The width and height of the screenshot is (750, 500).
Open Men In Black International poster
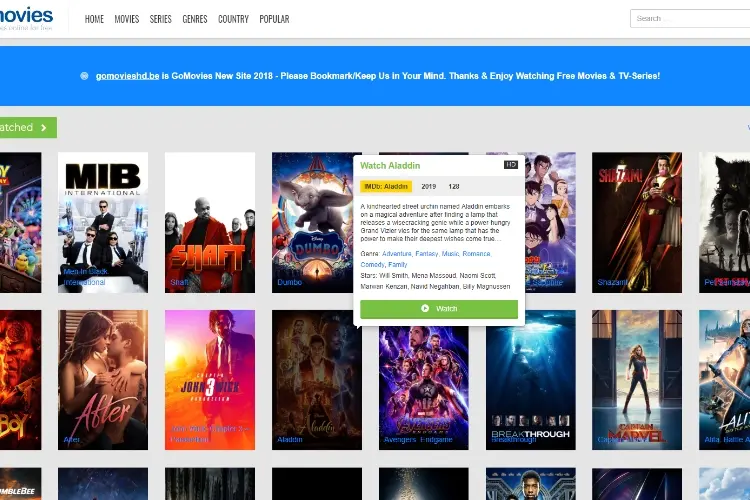pos(103,222)
